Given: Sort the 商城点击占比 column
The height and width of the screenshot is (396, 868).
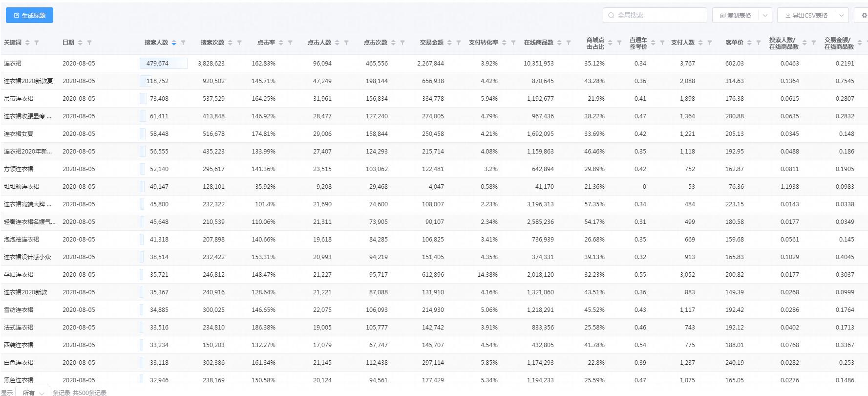Looking at the screenshot, I should point(610,43).
